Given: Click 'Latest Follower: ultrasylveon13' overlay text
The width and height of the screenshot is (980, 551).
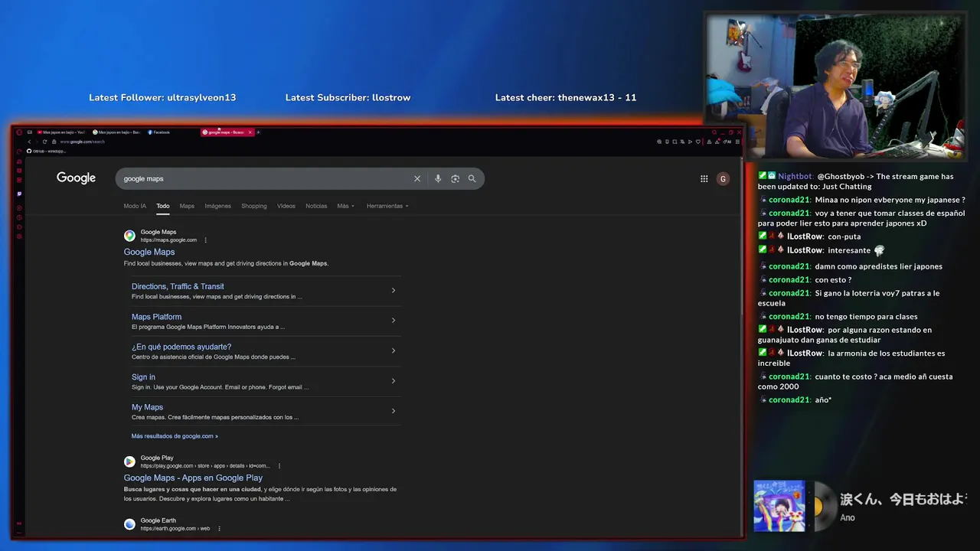Looking at the screenshot, I should (x=162, y=97).
